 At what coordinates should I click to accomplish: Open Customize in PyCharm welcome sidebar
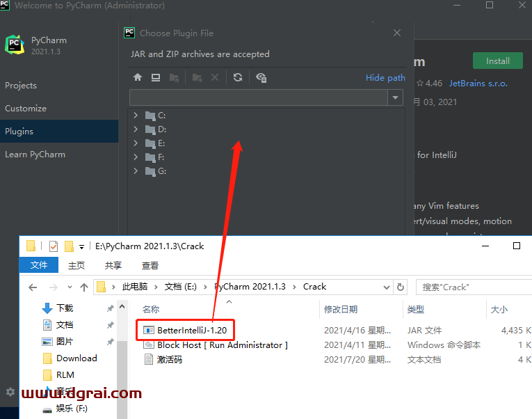pyautogui.click(x=26, y=109)
